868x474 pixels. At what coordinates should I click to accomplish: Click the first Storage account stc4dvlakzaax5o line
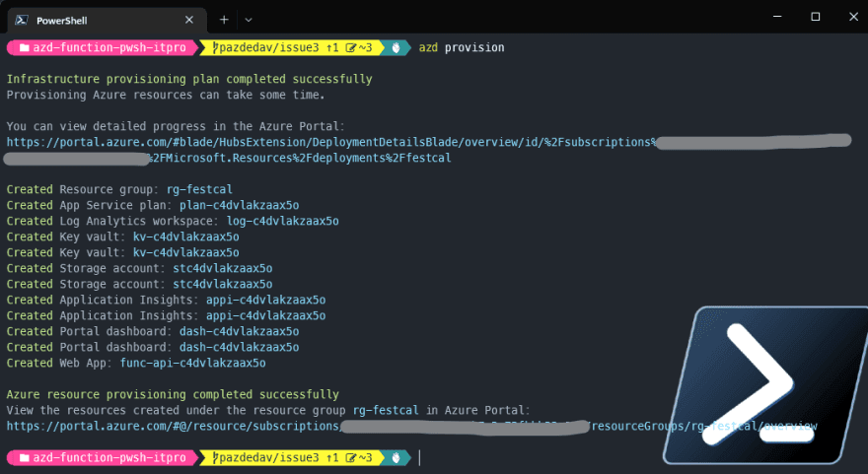pyautogui.click(x=139, y=268)
